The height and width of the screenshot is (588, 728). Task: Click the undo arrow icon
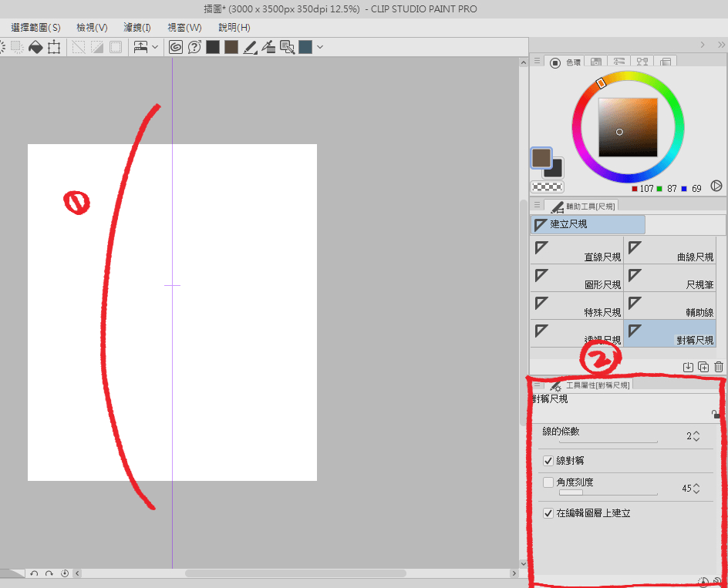click(x=35, y=573)
